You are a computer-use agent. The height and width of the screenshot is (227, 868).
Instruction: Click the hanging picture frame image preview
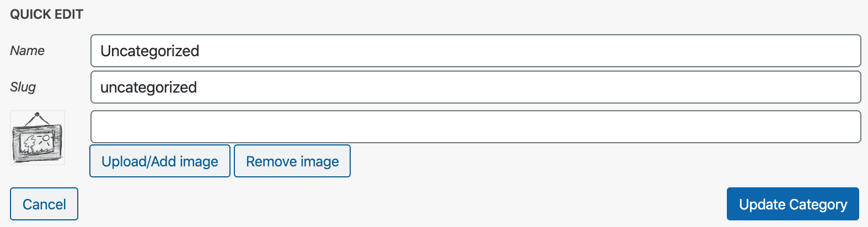(x=37, y=138)
